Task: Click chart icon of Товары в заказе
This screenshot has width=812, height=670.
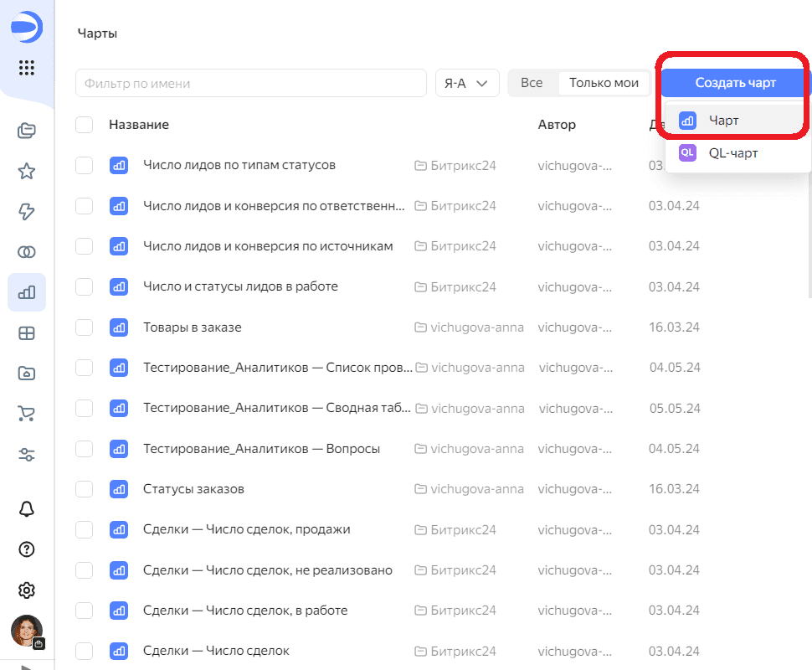Action: (119, 327)
